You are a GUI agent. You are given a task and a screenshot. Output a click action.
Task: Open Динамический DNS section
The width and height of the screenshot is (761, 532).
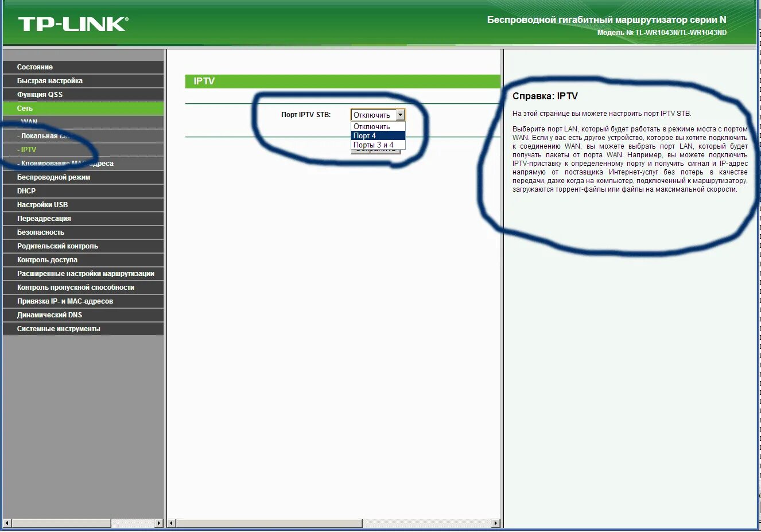(x=83, y=315)
